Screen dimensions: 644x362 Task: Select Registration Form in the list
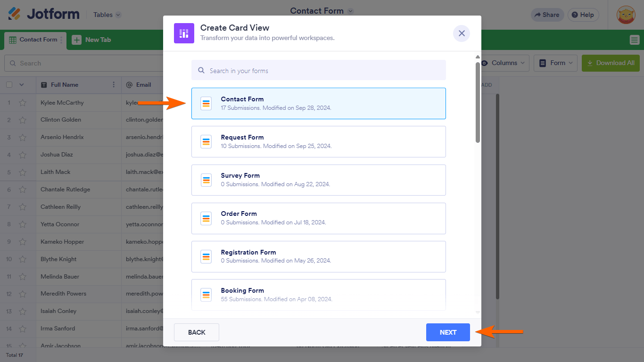(x=319, y=256)
